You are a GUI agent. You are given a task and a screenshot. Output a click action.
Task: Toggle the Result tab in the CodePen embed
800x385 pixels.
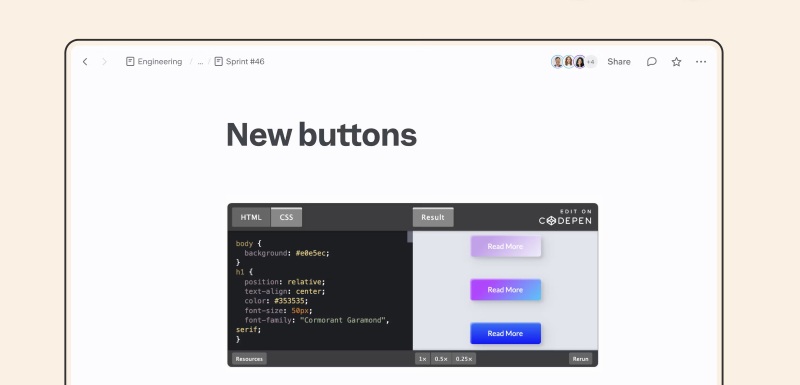tap(433, 217)
